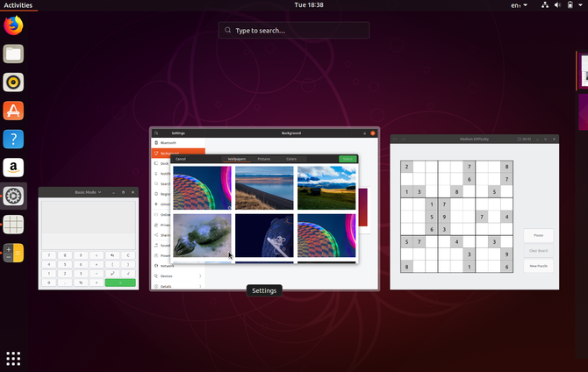Image resolution: width=588 pixels, height=372 pixels.
Task: Click Cancel in the wallpaper dialog
Action: [181, 159]
